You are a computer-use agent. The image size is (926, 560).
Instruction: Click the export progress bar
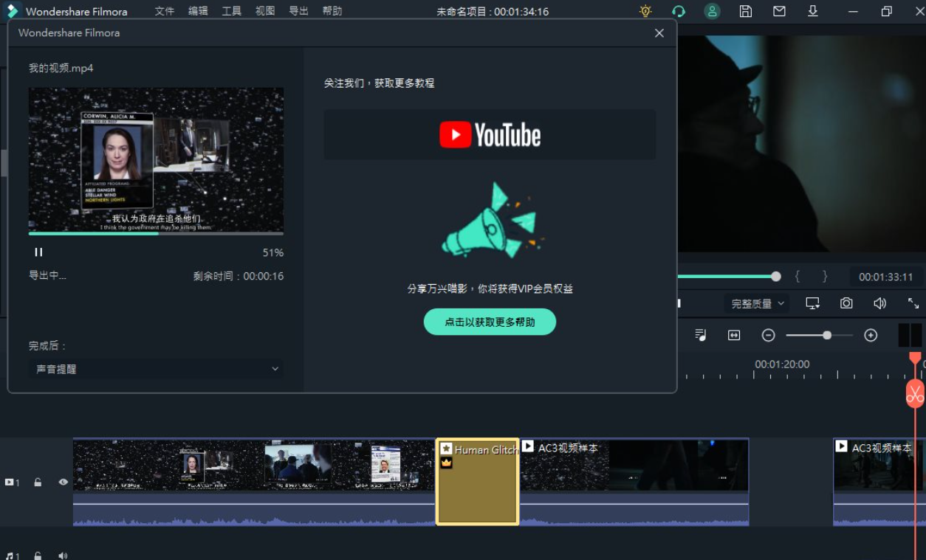click(156, 234)
